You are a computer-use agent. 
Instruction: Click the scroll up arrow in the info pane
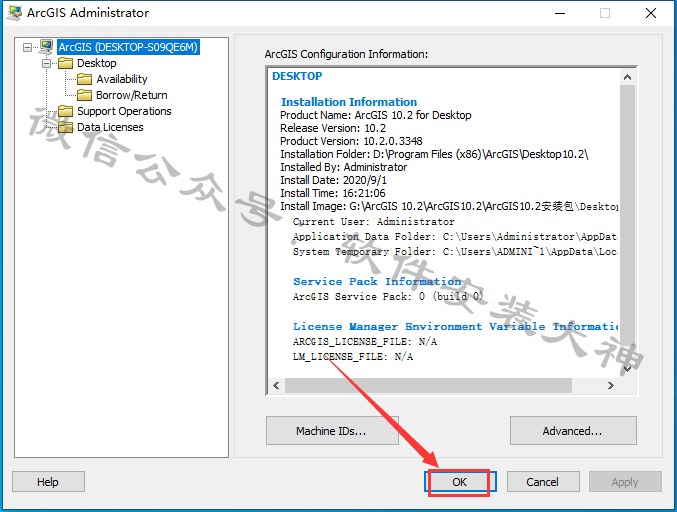(627, 77)
